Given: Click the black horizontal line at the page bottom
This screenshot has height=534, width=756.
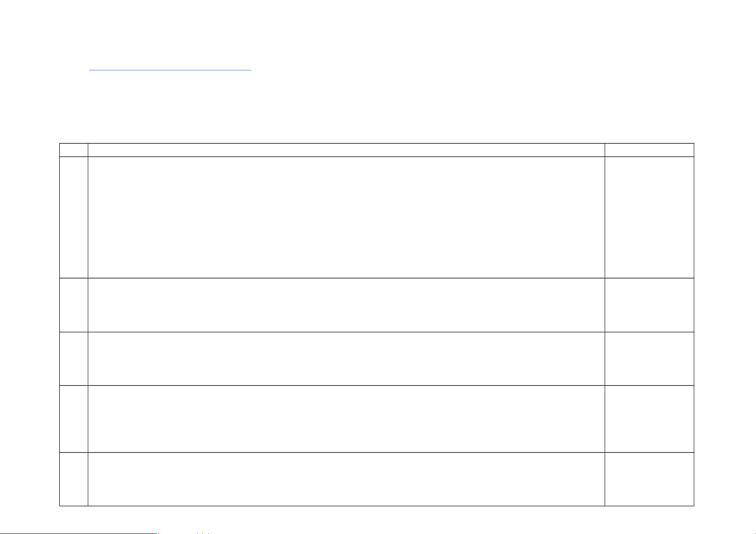Looking at the screenshot, I should (x=79, y=533).
